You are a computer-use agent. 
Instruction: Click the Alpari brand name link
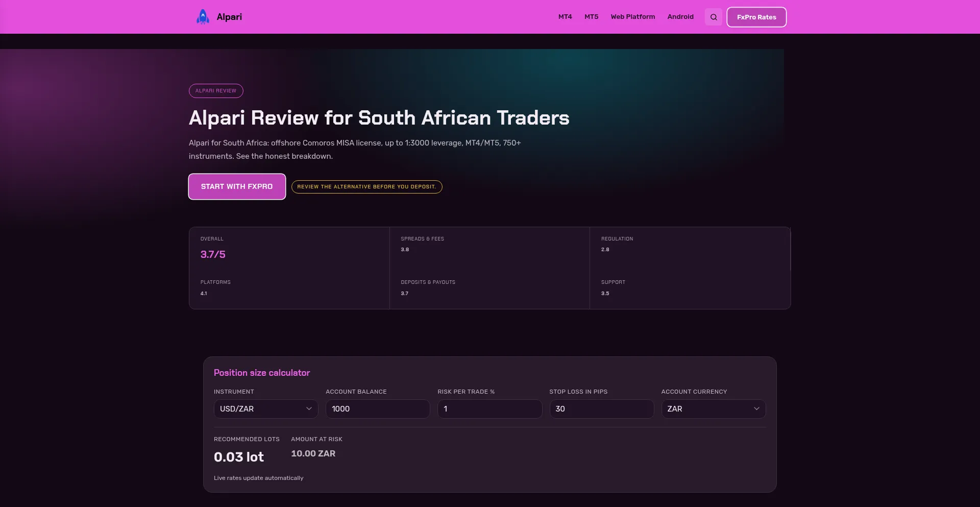[229, 17]
